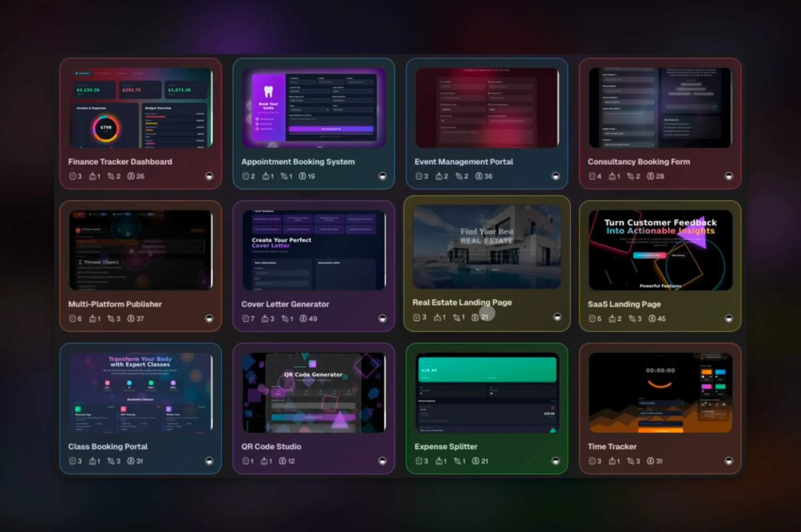Click the round avatar icon on Time Tracker
Image resolution: width=801 pixels, height=532 pixels.
coord(729,461)
